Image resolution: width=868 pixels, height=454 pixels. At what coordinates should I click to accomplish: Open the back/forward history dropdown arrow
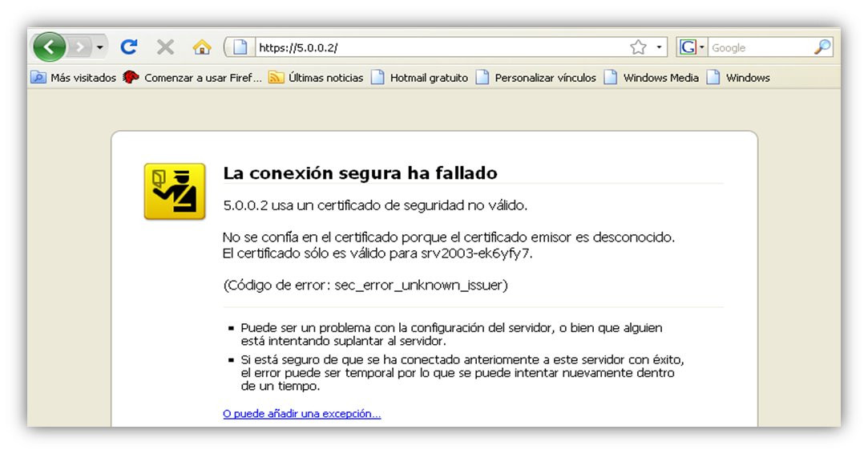99,47
